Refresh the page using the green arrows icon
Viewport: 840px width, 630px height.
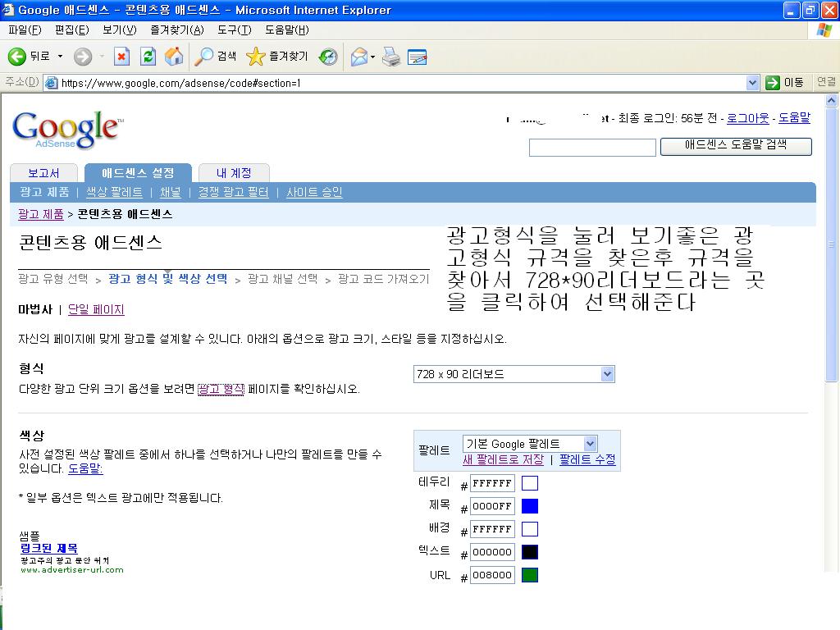tap(148, 57)
